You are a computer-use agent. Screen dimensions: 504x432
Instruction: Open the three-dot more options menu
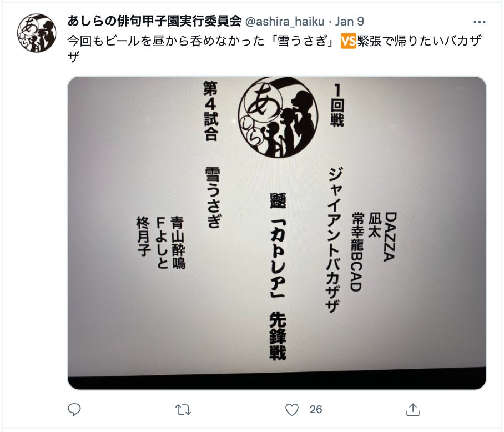pos(479,22)
